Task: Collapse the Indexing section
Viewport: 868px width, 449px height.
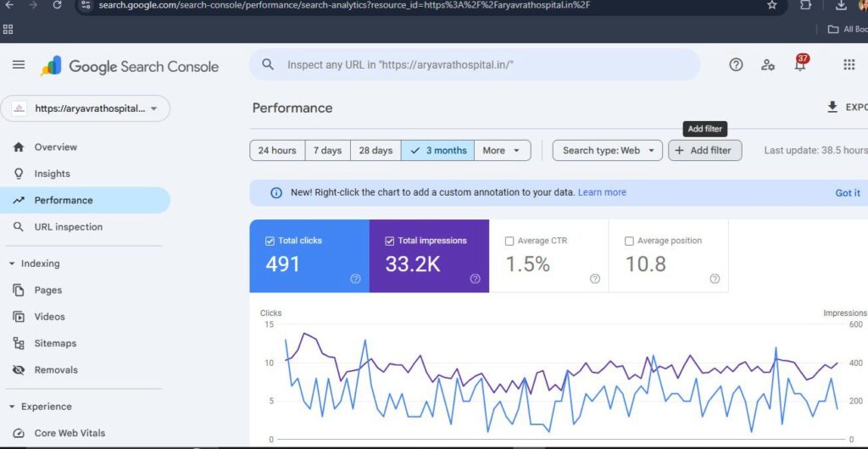Action: [12, 263]
